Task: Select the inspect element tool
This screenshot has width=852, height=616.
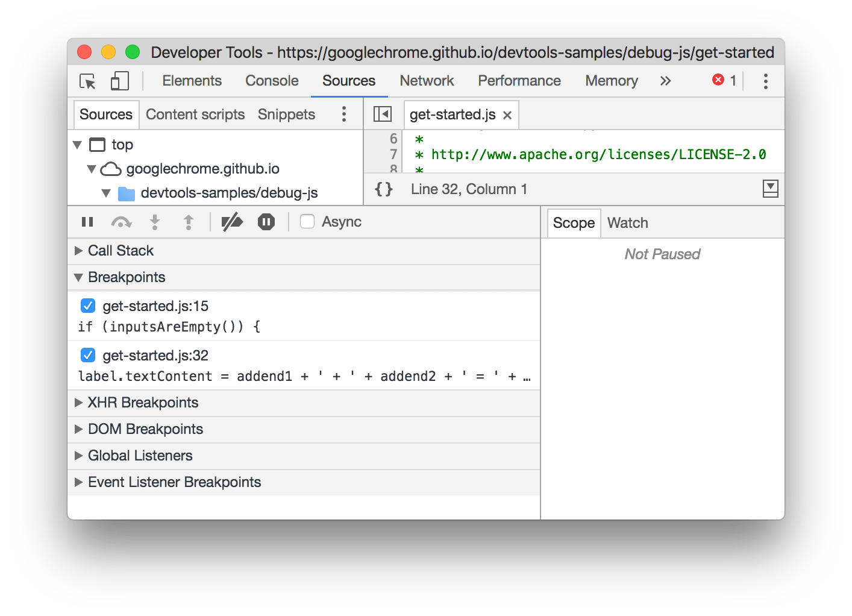Action: (87, 80)
